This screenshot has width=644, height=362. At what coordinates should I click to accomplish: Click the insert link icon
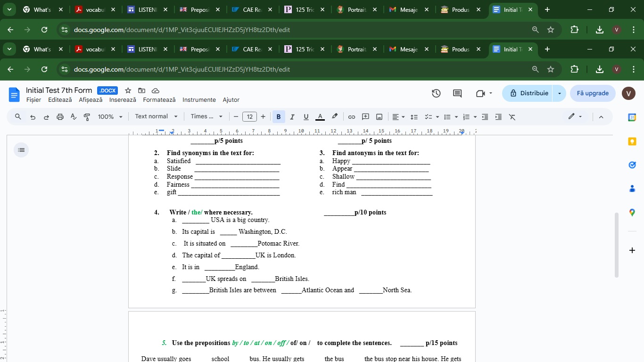coord(352,117)
